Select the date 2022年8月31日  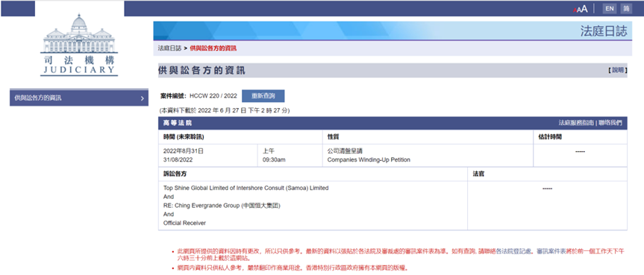click(184, 151)
